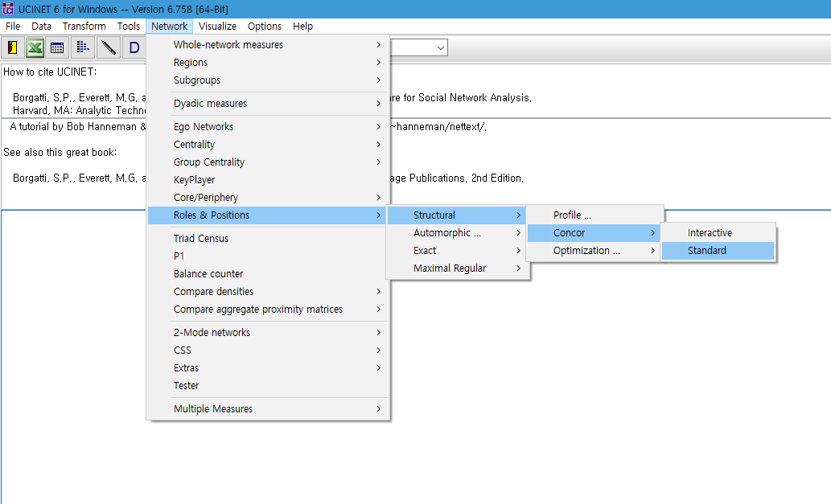Screen dimensions: 831x504
Task: Click the diagonal line NetDraw icon
Action: click(x=108, y=47)
